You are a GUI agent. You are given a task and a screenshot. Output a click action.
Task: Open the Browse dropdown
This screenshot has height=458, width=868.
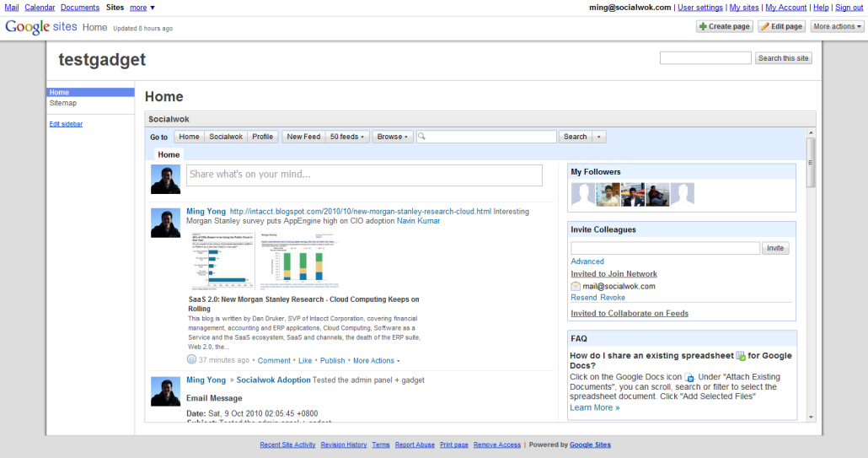pyautogui.click(x=393, y=137)
